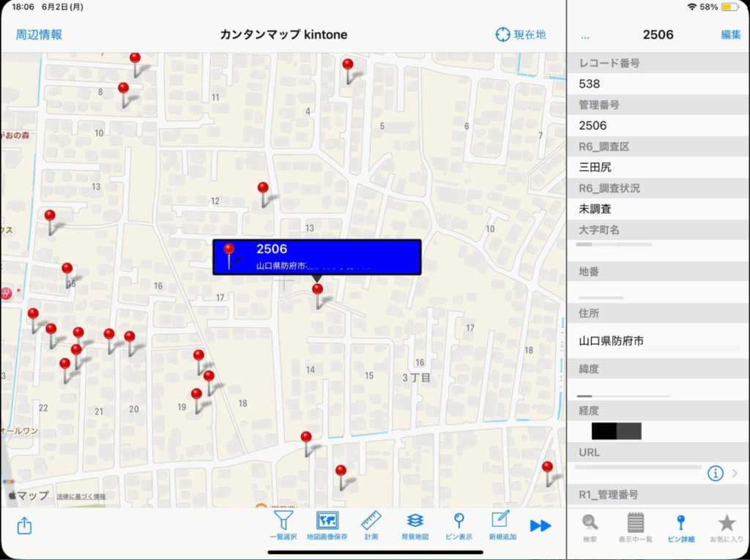The width and height of the screenshot is (750, 560).
Task: Tap the レコード番号 value 538
Action: pyautogui.click(x=590, y=83)
